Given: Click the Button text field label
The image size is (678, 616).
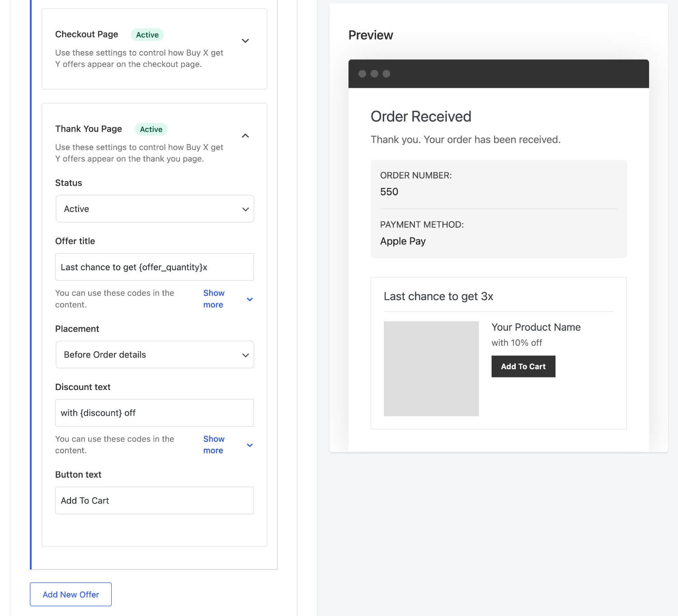Looking at the screenshot, I should pos(78,475).
